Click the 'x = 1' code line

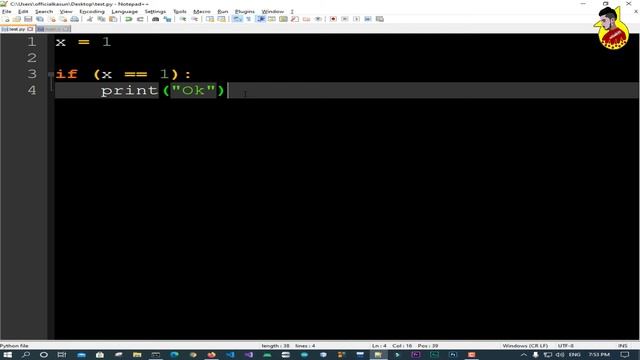tap(83, 42)
